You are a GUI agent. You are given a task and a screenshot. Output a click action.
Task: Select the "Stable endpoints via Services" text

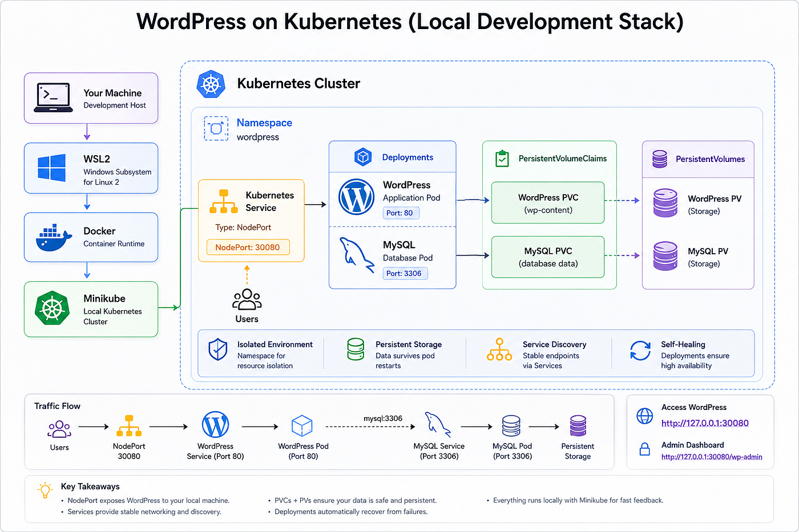tap(551, 360)
